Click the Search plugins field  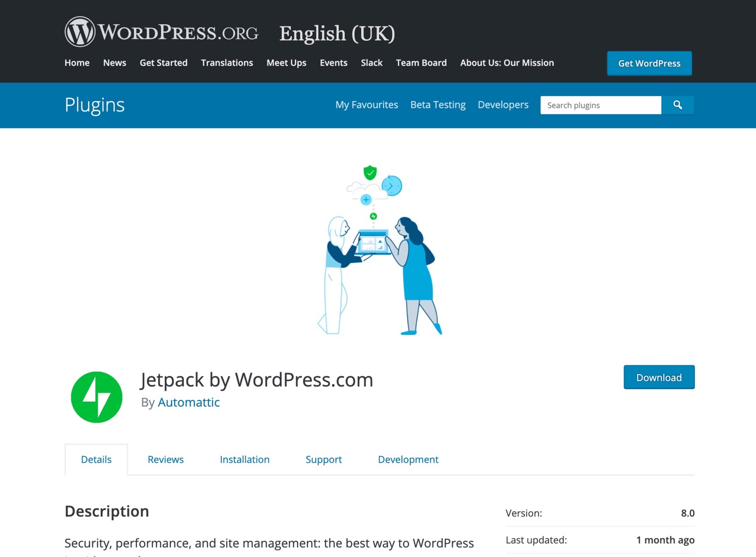click(x=600, y=105)
